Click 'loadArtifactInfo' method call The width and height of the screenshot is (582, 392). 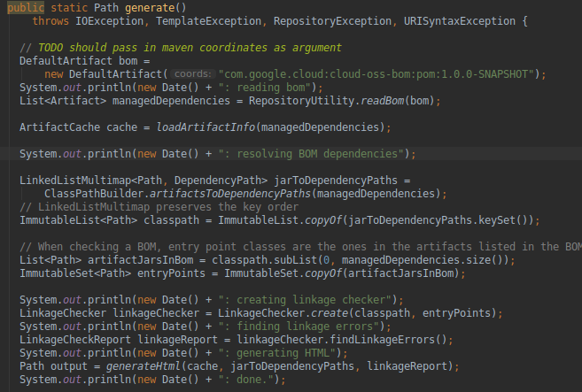point(206,127)
